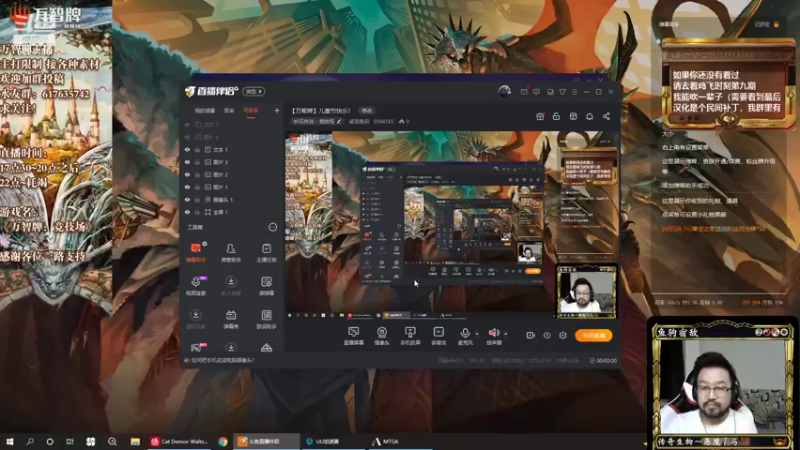Open the 视频连麦 video co-stream tool
800x450 pixels.
195,286
